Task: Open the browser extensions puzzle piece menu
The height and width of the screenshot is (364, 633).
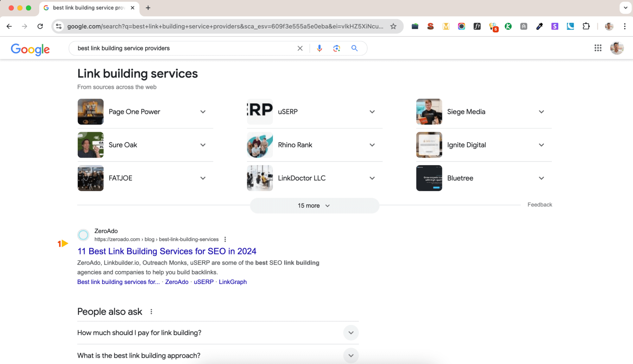Action: [x=586, y=26]
